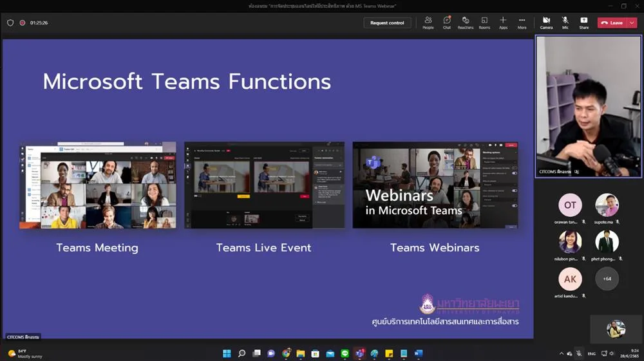Select the AK artid kandu participant avatar
This screenshot has height=361, width=644.
click(570, 279)
